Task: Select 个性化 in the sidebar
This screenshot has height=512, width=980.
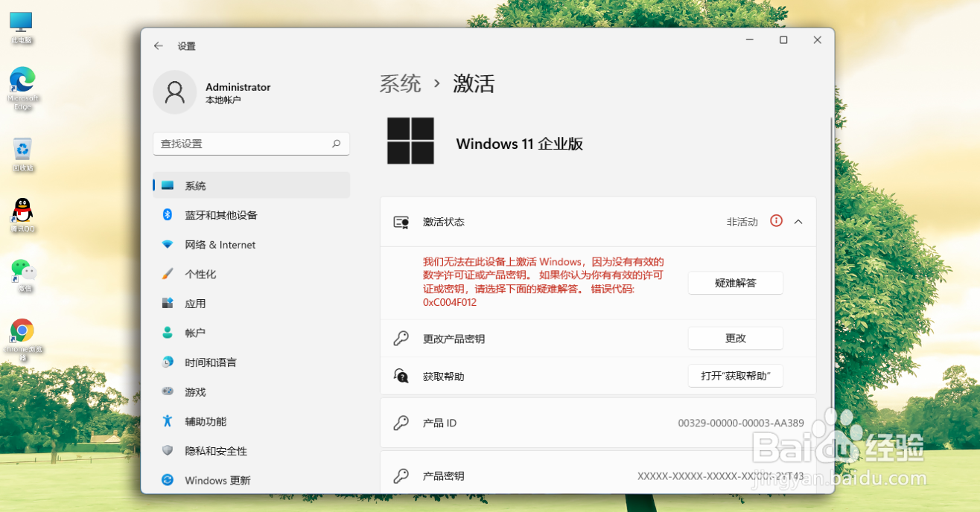Action: [200, 274]
